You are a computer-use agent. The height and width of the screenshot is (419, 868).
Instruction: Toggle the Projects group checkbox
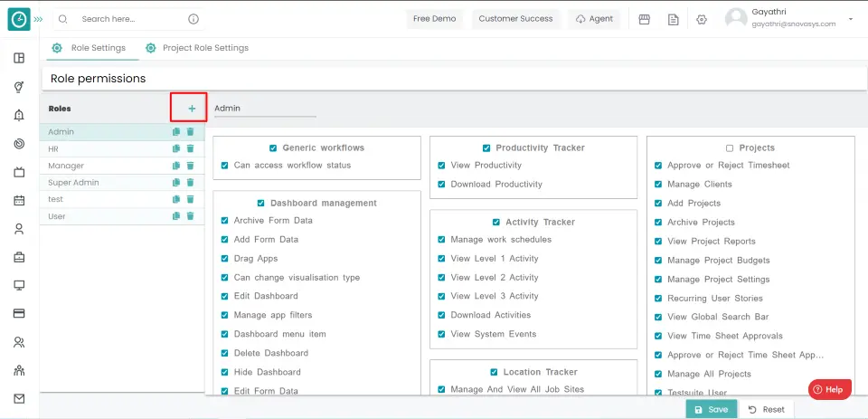[730, 148]
